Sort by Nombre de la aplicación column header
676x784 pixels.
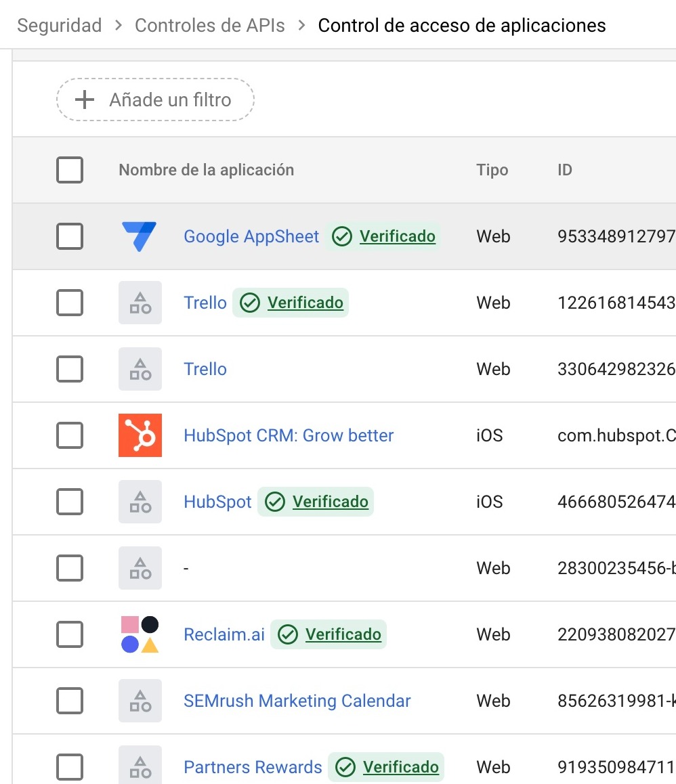click(206, 170)
